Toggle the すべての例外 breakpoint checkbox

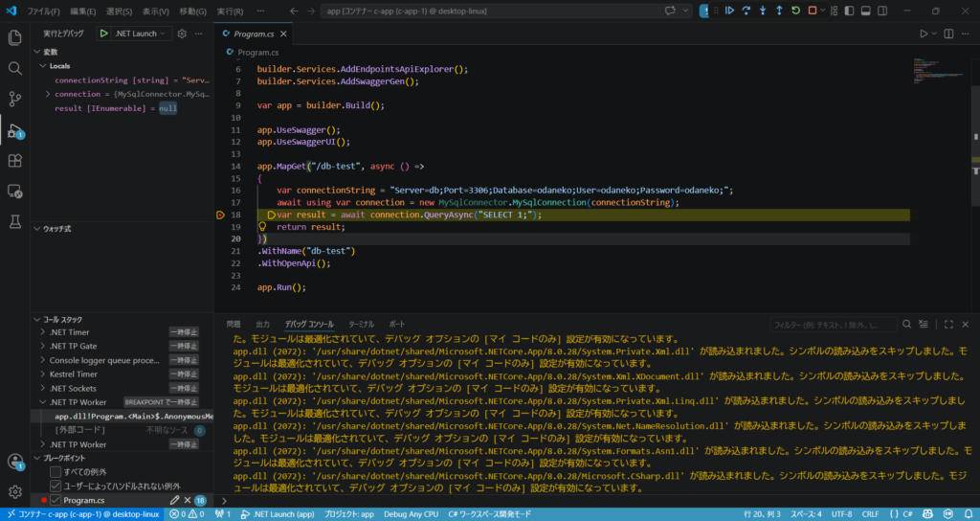click(56, 471)
